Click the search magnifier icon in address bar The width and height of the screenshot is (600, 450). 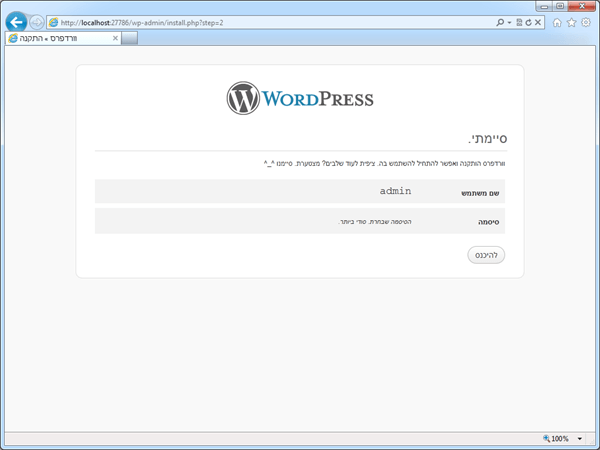500,23
